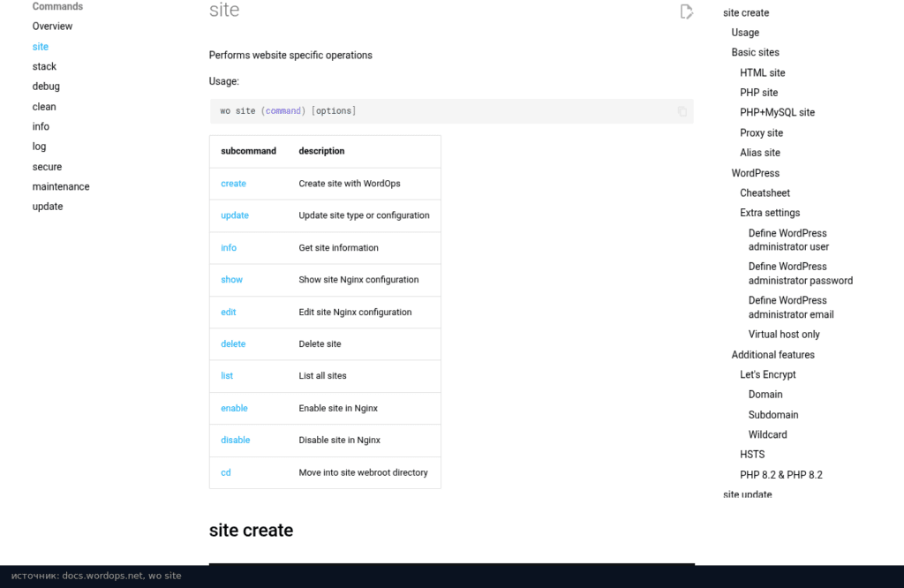Open the edit subcommand link
Image resolution: width=904 pixels, height=588 pixels.
[x=229, y=312]
